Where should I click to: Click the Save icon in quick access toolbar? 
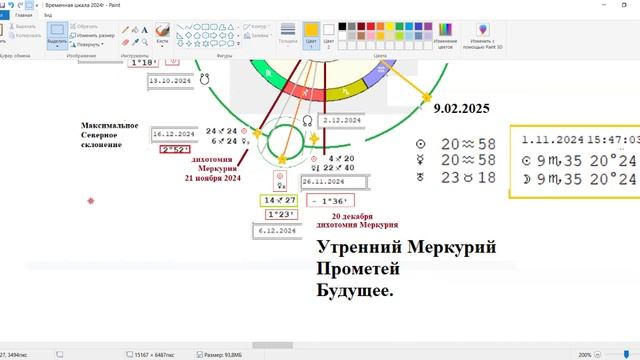[2, 5]
